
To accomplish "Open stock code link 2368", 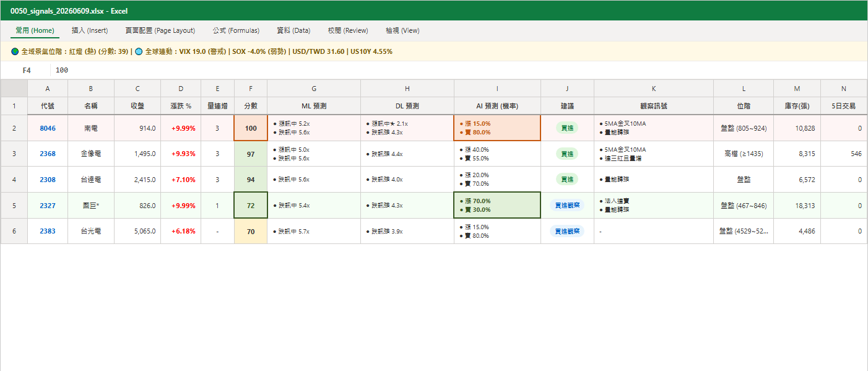I will (x=48, y=154).
